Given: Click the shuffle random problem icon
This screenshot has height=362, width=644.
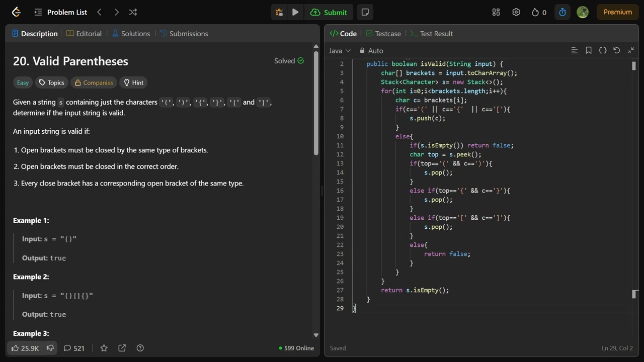Looking at the screenshot, I should (133, 12).
